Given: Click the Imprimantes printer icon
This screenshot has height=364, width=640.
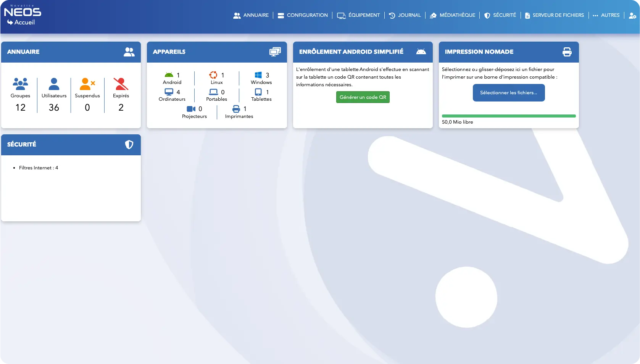Looking at the screenshot, I should (237, 109).
